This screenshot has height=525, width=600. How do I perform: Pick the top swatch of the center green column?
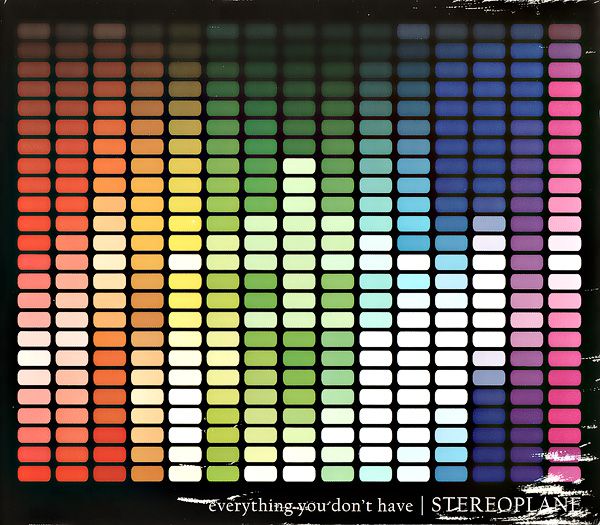tap(299, 31)
